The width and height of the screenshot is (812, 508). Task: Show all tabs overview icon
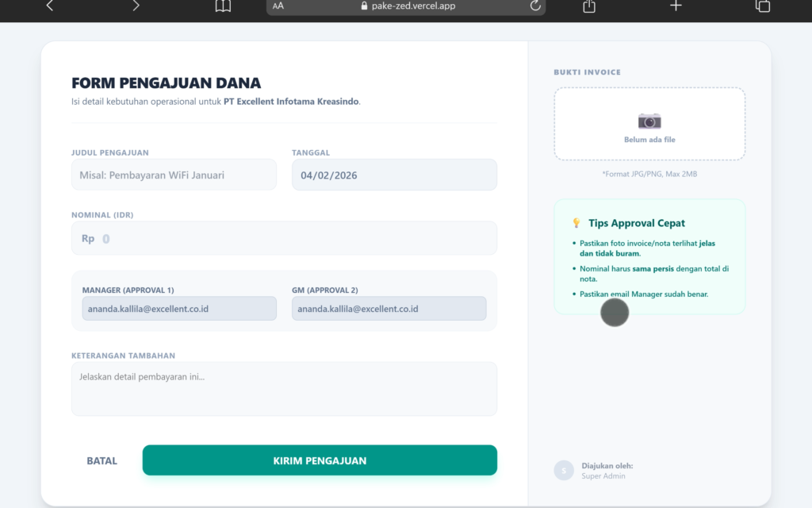point(763,6)
